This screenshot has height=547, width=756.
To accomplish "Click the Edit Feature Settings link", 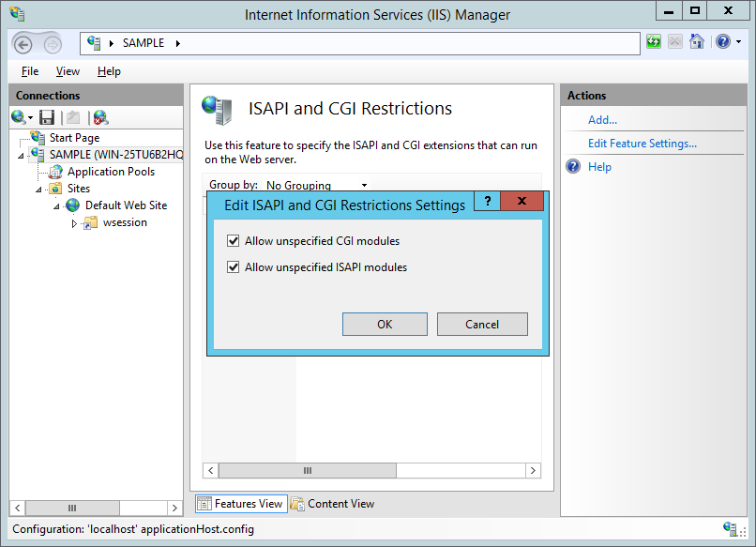I will coord(643,144).
